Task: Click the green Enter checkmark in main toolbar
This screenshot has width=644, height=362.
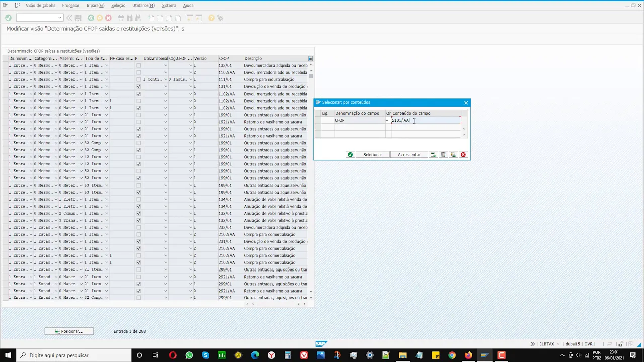Action: tap(8, 18)
